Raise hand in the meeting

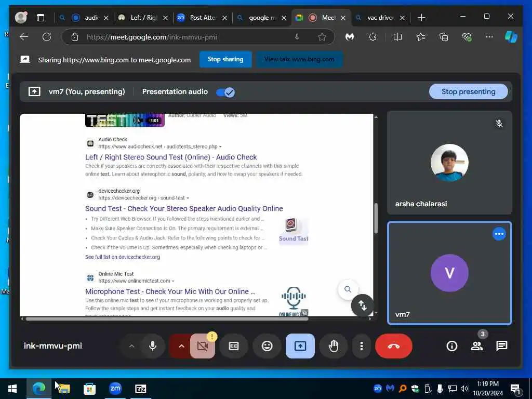pos(334,346)
